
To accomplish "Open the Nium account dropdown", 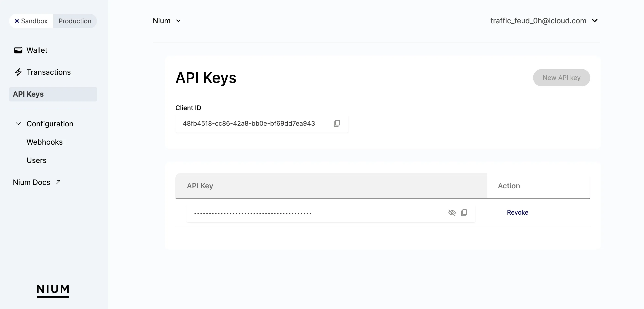I will pos(166,21).
